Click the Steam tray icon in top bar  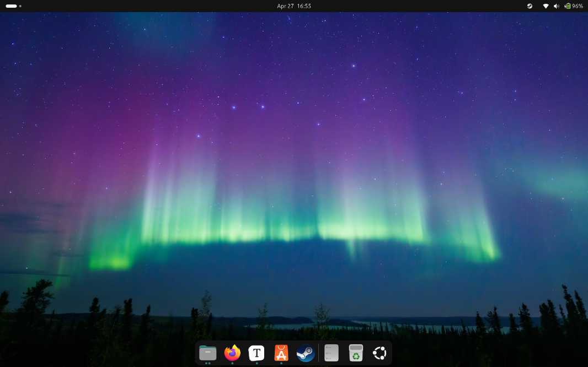click(x=530, y=6)
